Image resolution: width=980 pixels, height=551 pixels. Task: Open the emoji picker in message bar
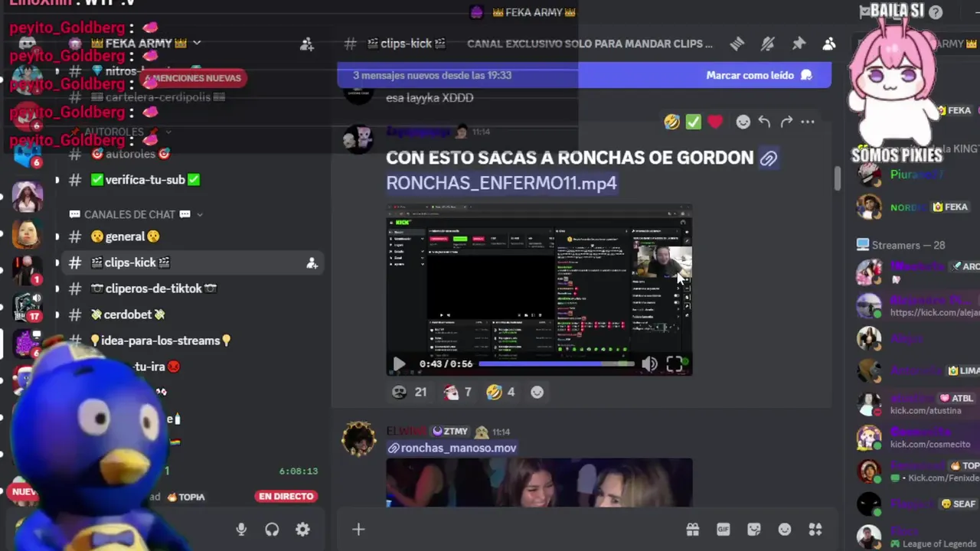(785, 529)
